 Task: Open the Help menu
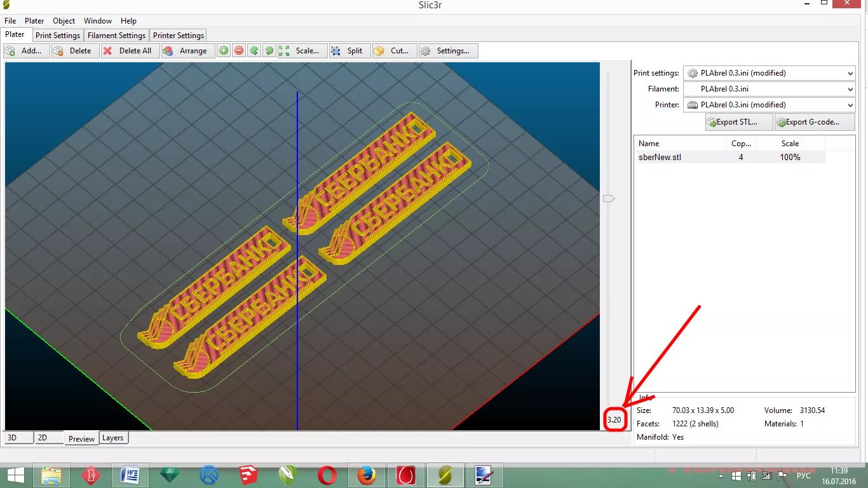click(x=128, y=21)
